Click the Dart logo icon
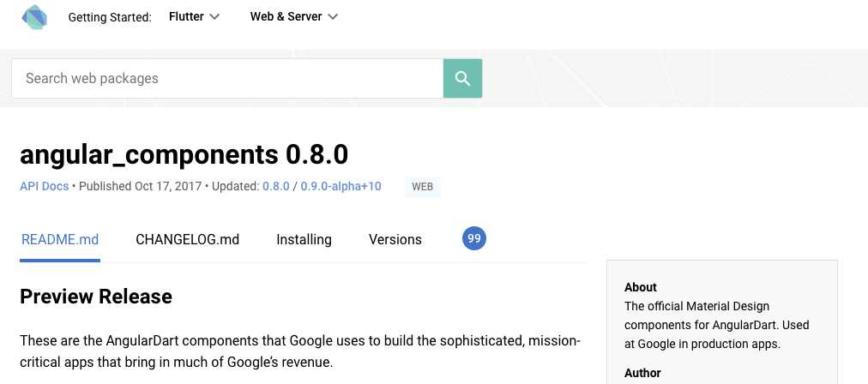 coord(34,17)
